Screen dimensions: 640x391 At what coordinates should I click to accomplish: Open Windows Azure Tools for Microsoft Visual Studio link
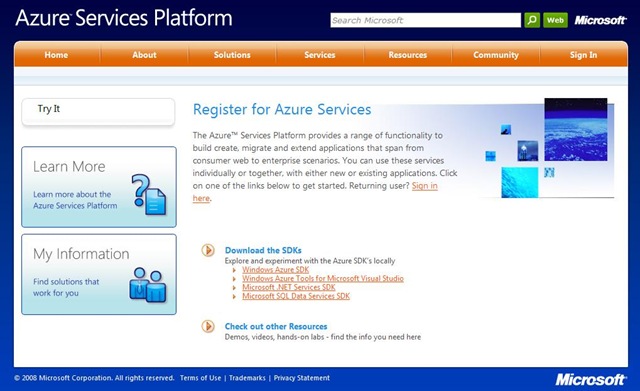(x=323, y=278)
